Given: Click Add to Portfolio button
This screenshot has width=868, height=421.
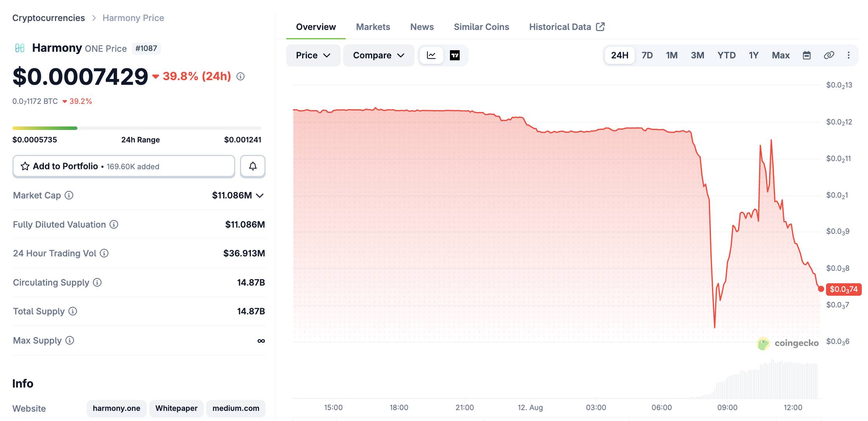Looking at the screenshot, I should (124, 166).
